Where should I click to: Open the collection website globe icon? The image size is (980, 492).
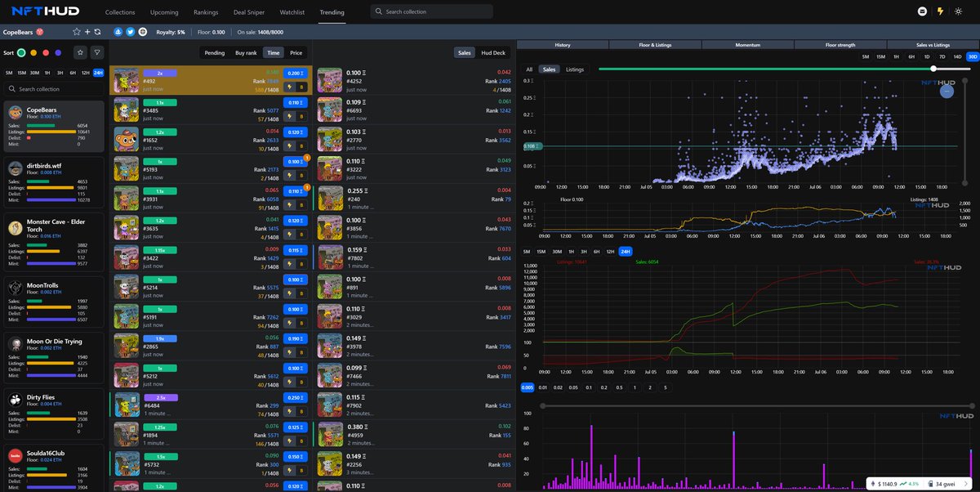[x=141, y=32]
